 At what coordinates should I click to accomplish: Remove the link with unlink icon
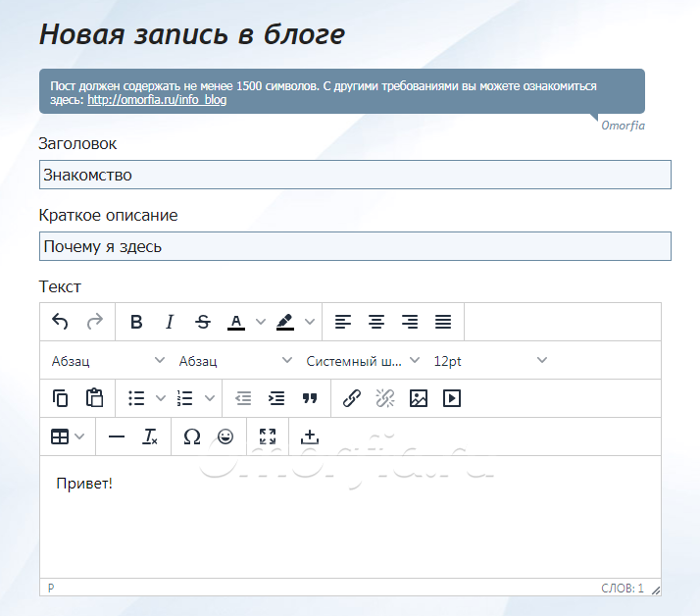pyautogui.click(x=385, y=398)
